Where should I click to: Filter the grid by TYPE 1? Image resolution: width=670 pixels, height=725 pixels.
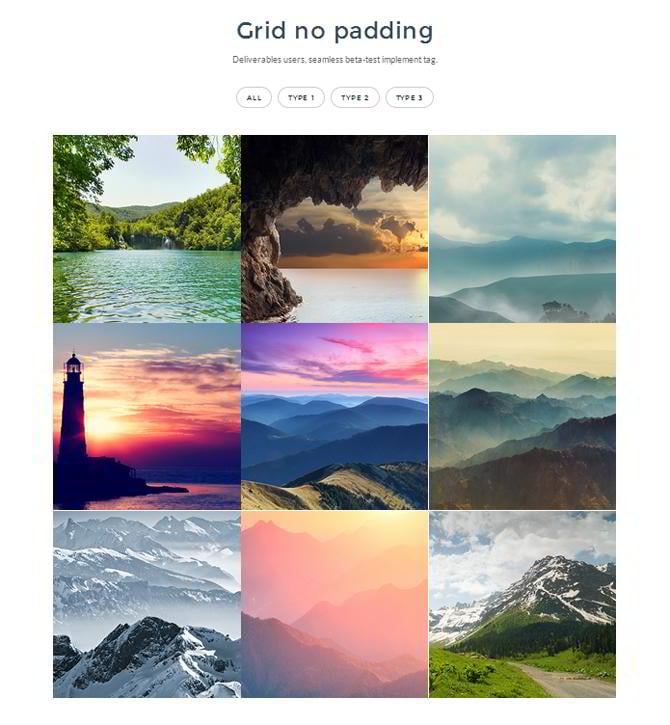tap(301, 98)
